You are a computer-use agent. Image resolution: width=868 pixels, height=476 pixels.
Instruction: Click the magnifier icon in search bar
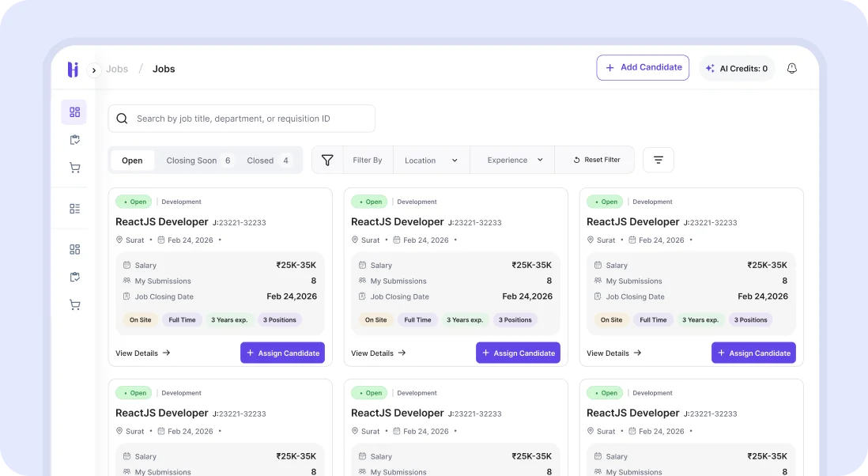122,119
